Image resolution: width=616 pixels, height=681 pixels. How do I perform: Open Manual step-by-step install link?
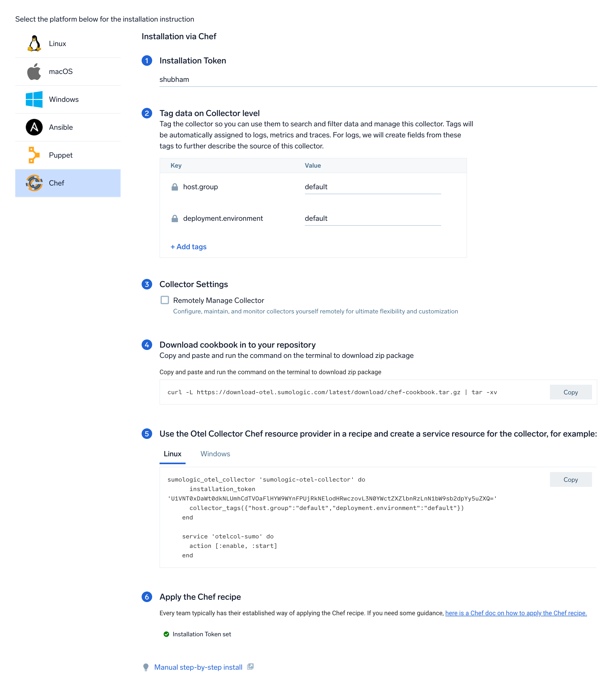tap(198, 667)
